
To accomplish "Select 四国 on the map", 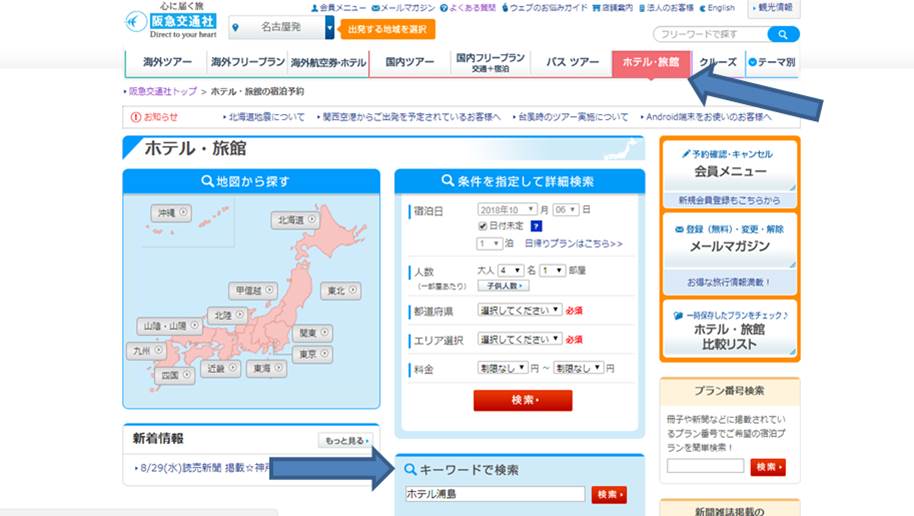I will [x=175, y=375].
